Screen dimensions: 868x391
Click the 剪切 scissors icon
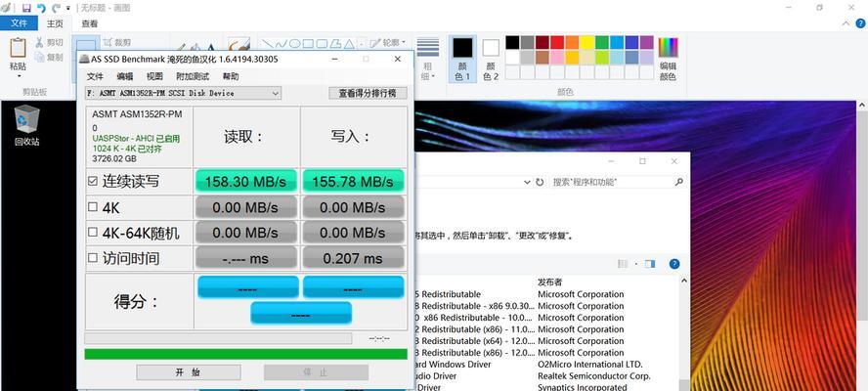click(x=40, y=42)
